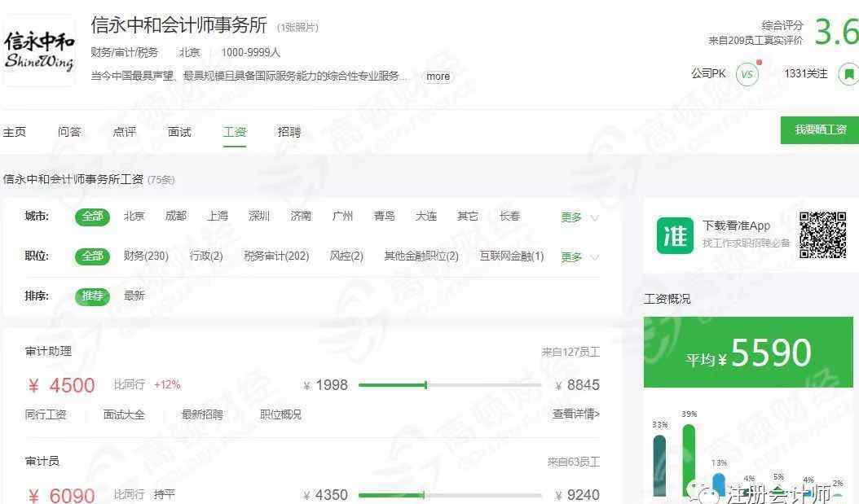This screenshot has height=504, width=859.
Task: Click the (1张照片) photos link
Action: (x=297, y=28)
